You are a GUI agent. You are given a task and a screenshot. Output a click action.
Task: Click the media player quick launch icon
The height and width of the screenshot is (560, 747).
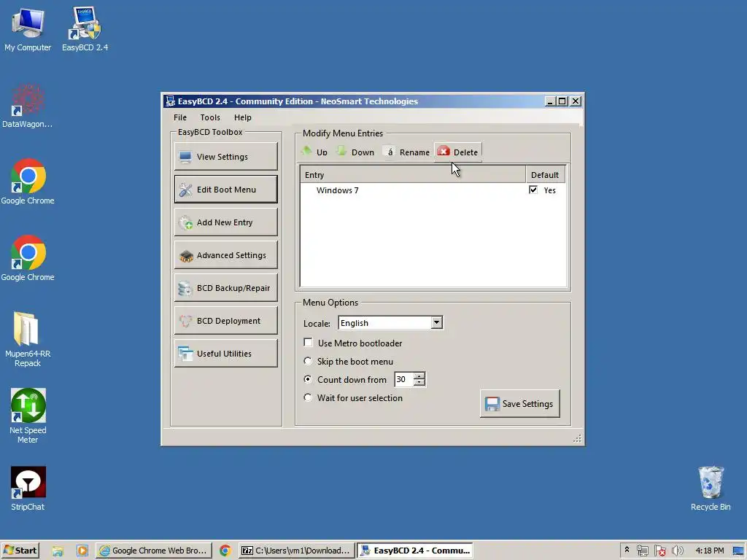(x=82, y=551)
